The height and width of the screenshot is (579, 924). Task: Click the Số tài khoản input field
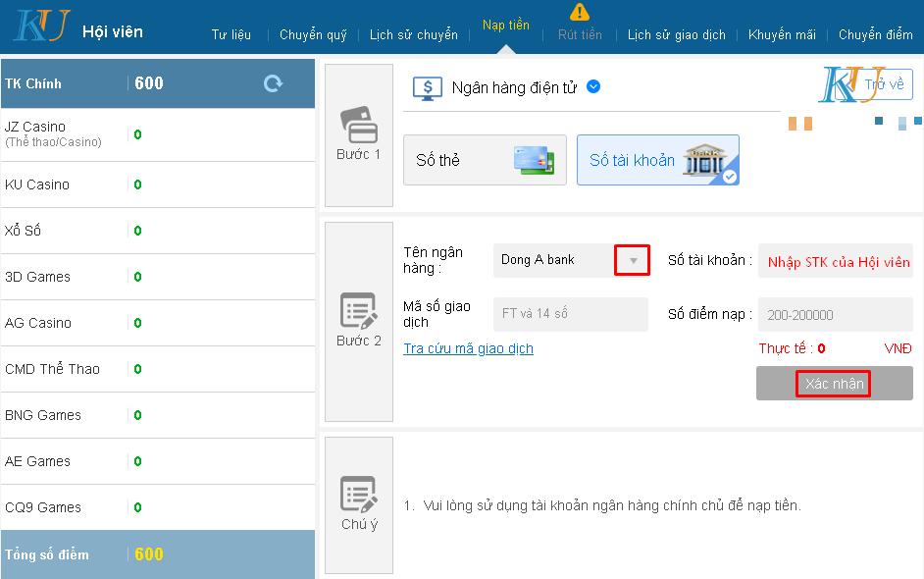click(x=837, y=261)
